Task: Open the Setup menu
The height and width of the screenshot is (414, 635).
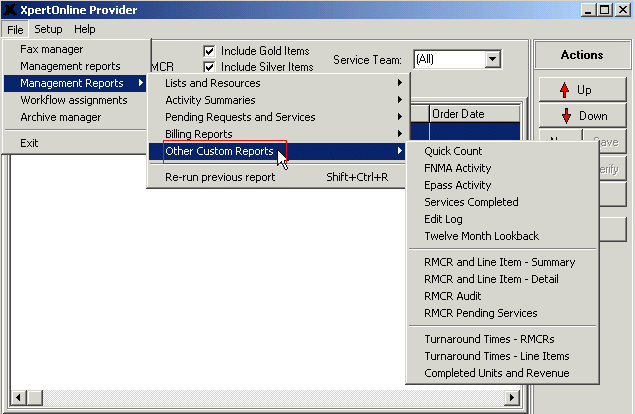Action: pos(48,29)
